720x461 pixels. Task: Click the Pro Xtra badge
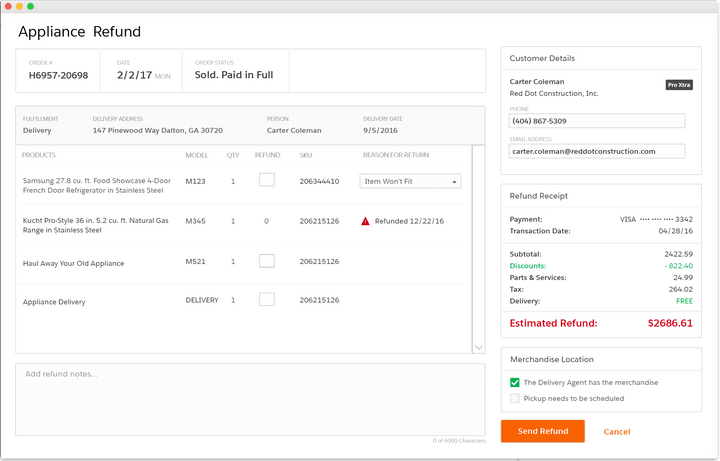679,86
